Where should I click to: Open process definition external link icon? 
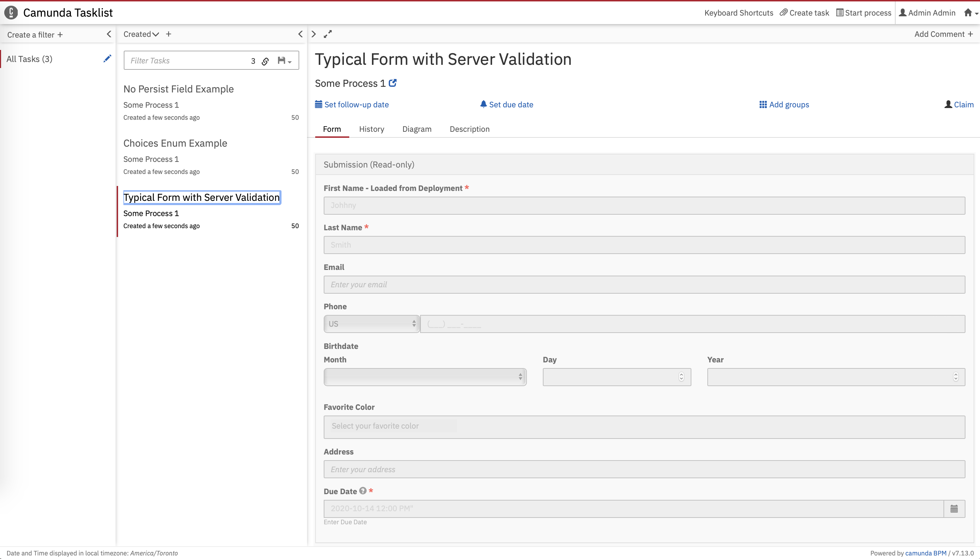click(392, 83)
